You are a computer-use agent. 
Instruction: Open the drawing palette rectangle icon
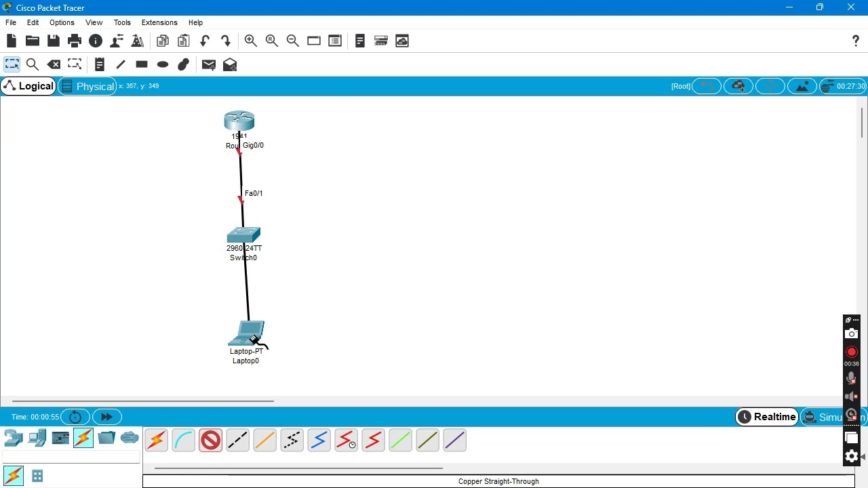[x=314, y=41]
